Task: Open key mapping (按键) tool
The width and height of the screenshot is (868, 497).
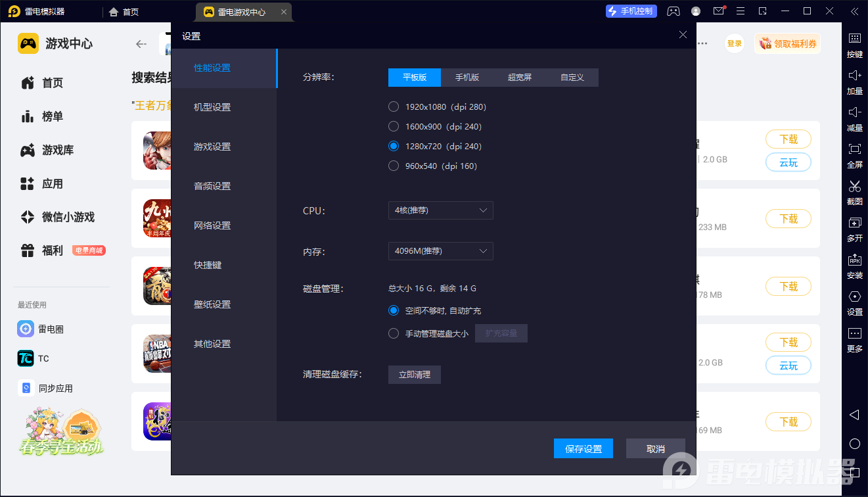Action: pyautogui.click(x=854, y=39)
